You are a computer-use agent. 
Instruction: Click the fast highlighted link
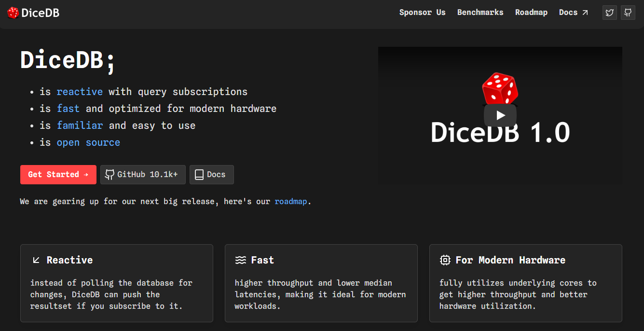click(68, 109)
